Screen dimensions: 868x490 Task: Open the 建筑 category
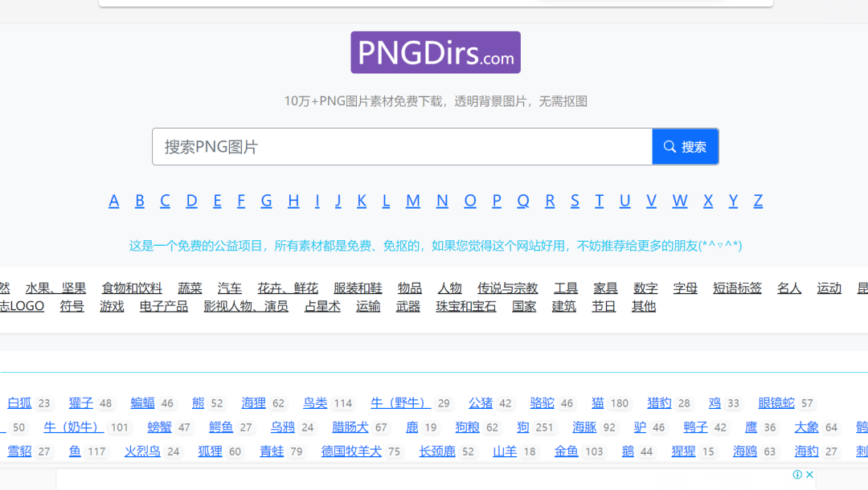564,306
